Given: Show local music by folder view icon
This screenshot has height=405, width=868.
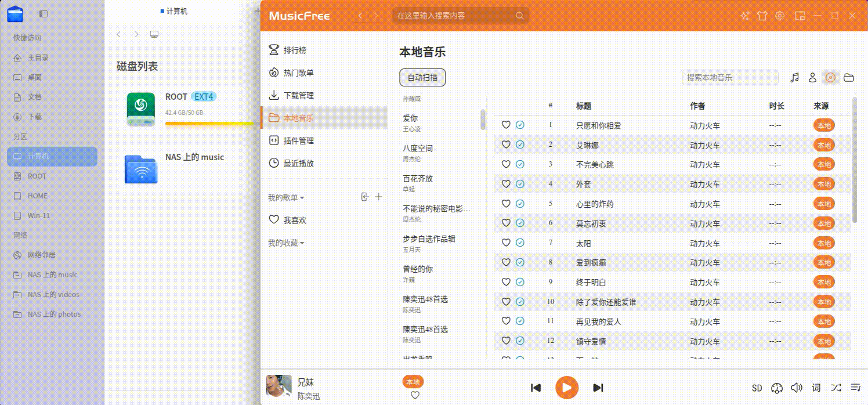Looking at the screenshot, I should [x=849, y=78].
